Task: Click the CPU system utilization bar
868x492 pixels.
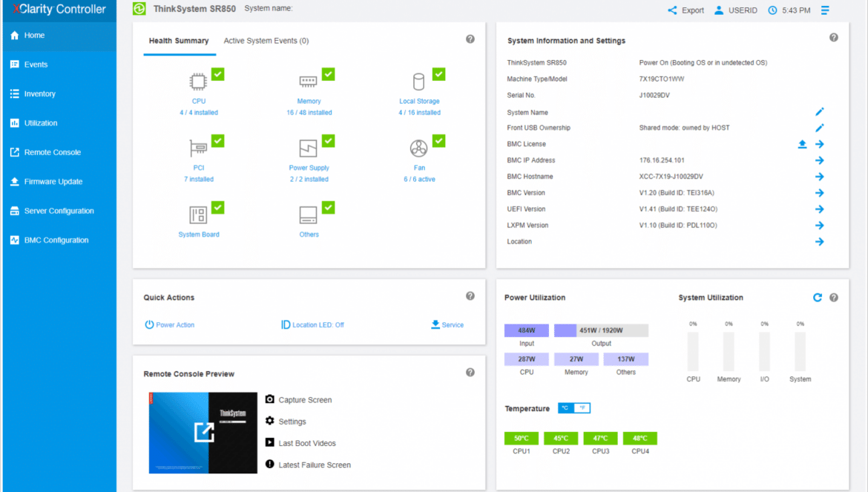Action: 693,352
